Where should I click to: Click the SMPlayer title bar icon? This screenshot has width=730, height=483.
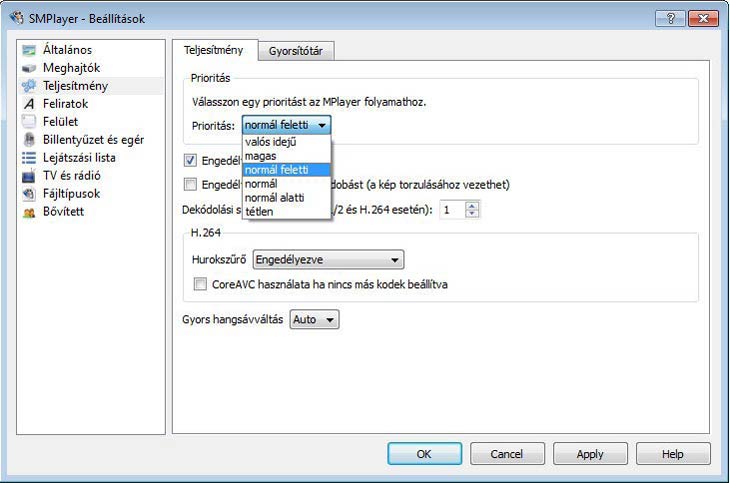click(x=17, y=18)
